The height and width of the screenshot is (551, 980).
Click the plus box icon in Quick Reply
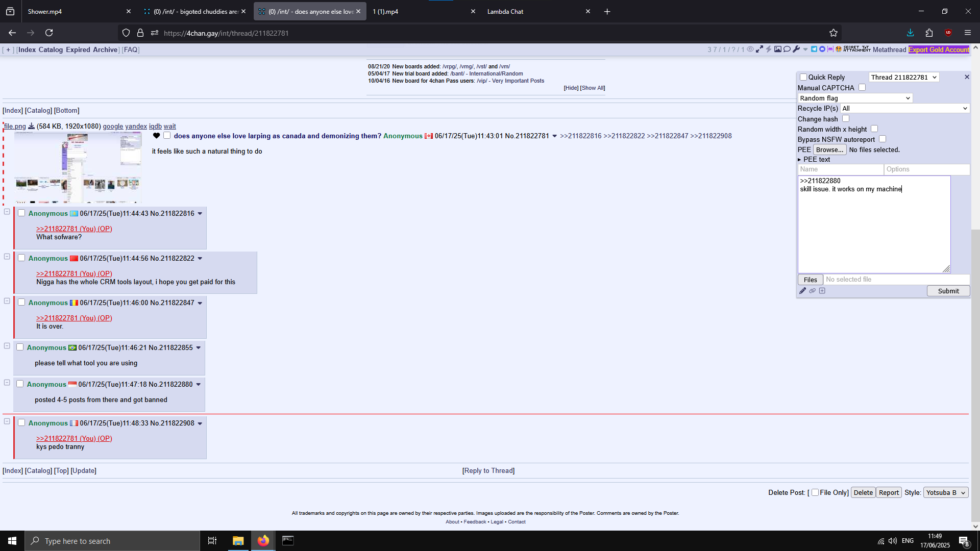[x=822, y=291]
